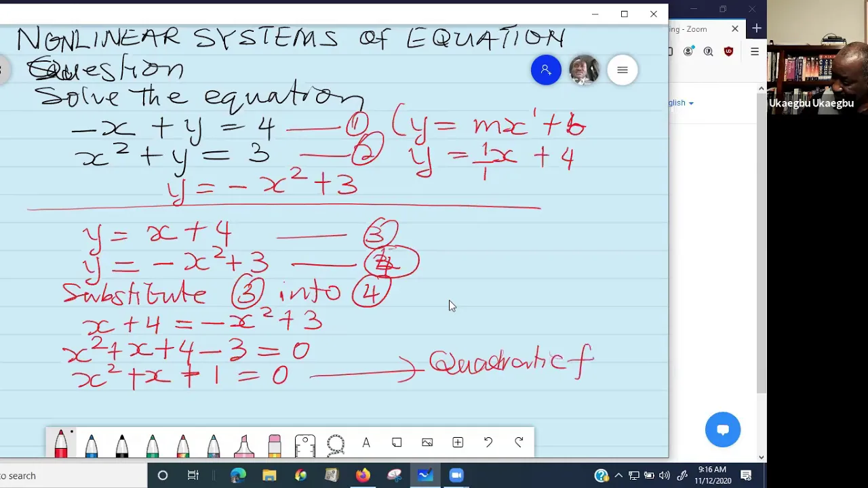Viewport: 868px width, 488px height.
Task: Choose the text tool (A)
Action: click(366, 443)
